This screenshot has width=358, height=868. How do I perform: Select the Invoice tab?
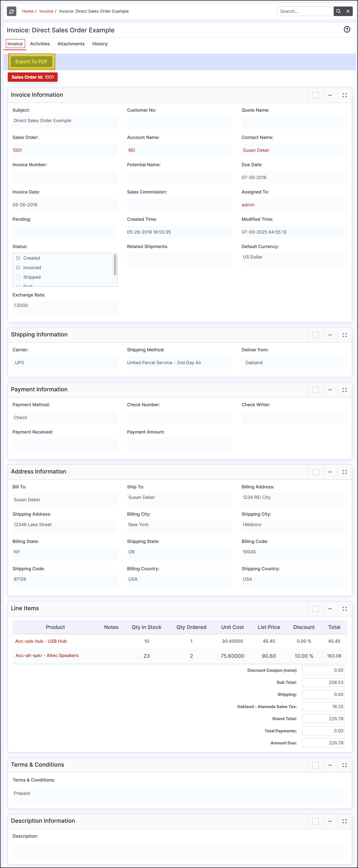[x=15, y=44]
